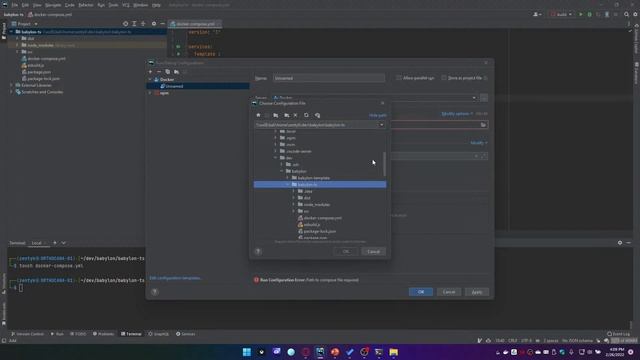This screenshot has height=360, width=640.
Task: Open File Explorer from taskbar
Action: [393, 352]
